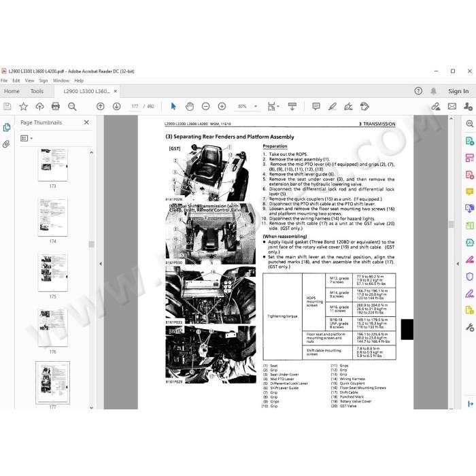Screen dimensions: 476x476
Task: Print the document
Action: (56, 106)
